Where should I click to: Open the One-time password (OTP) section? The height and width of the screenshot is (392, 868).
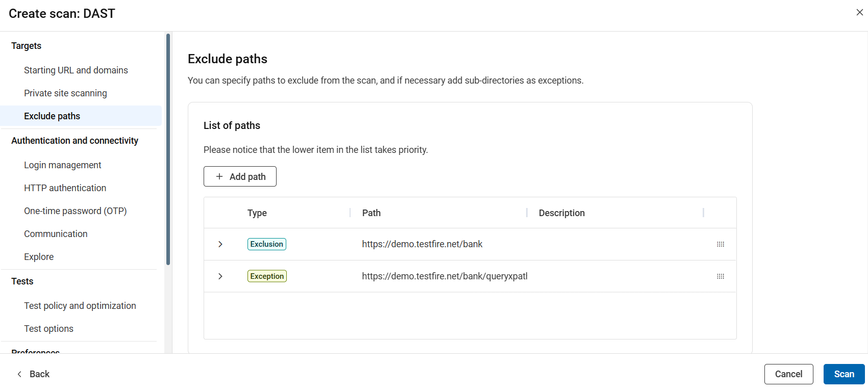[x=75, y=211]
